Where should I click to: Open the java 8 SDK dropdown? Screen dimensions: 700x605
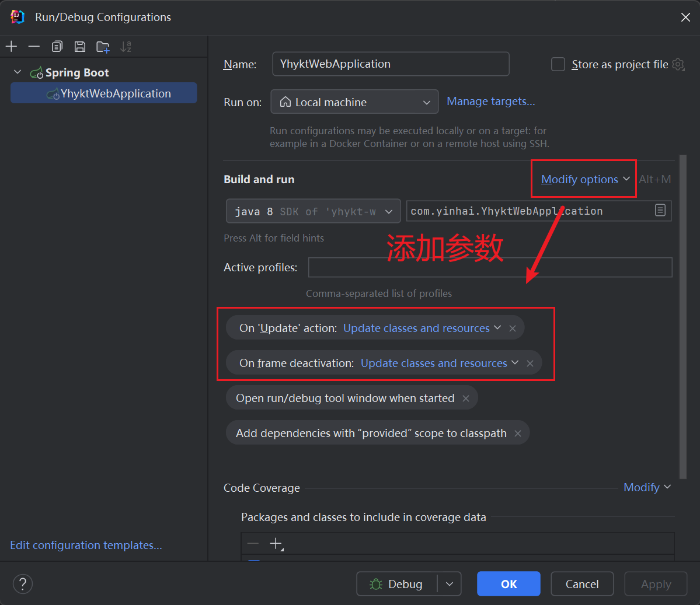(x=314, y=211)
